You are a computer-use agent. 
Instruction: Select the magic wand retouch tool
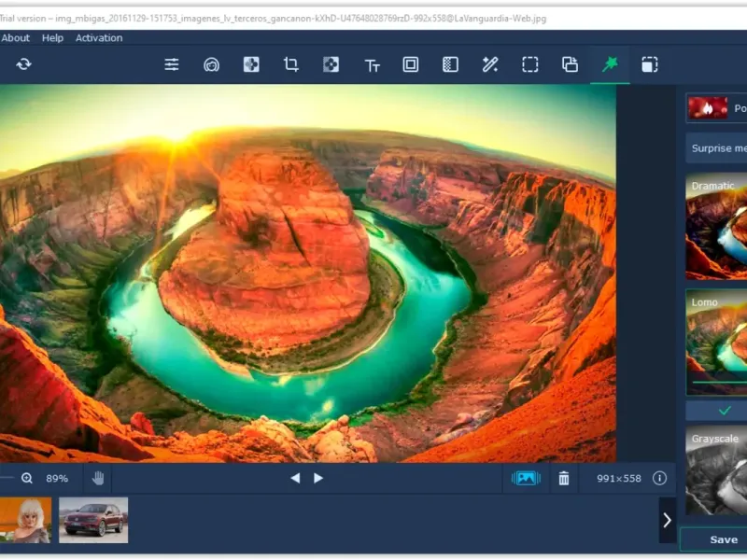490,64
